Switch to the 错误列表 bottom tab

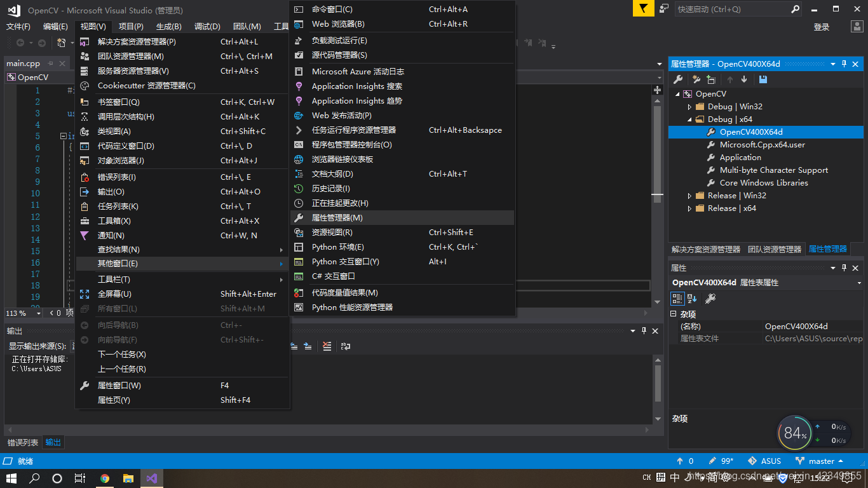click(x=23, y=442)
